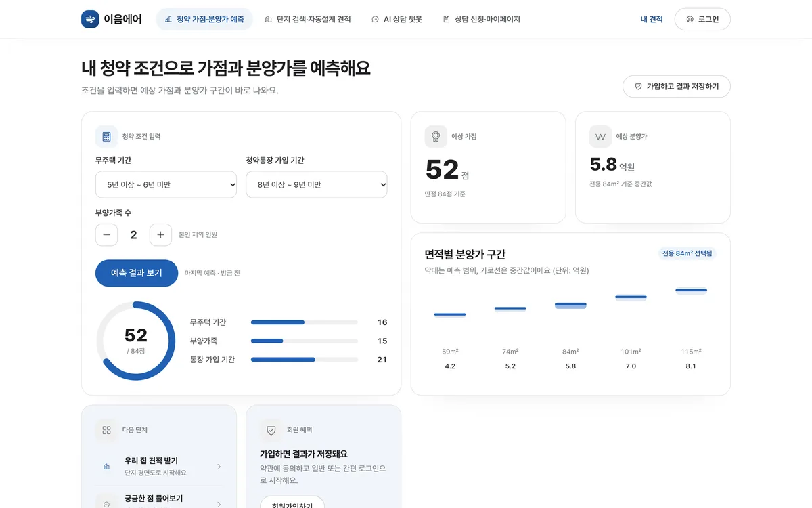The width and height of the screenshot is (812, 508).
Task: Click the 만점 84점 기준 note
Action: [445, 194]
